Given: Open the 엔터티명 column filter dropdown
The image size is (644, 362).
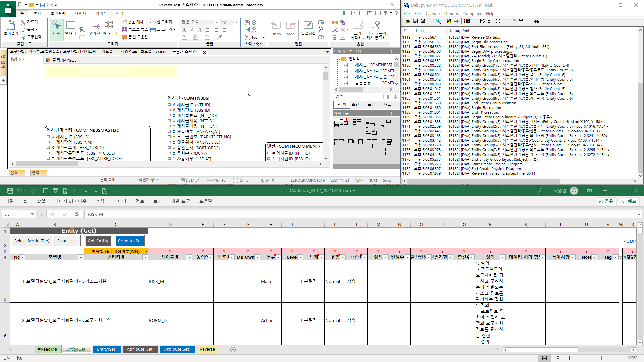Looking at the screenshot, I should coord(145,257).
